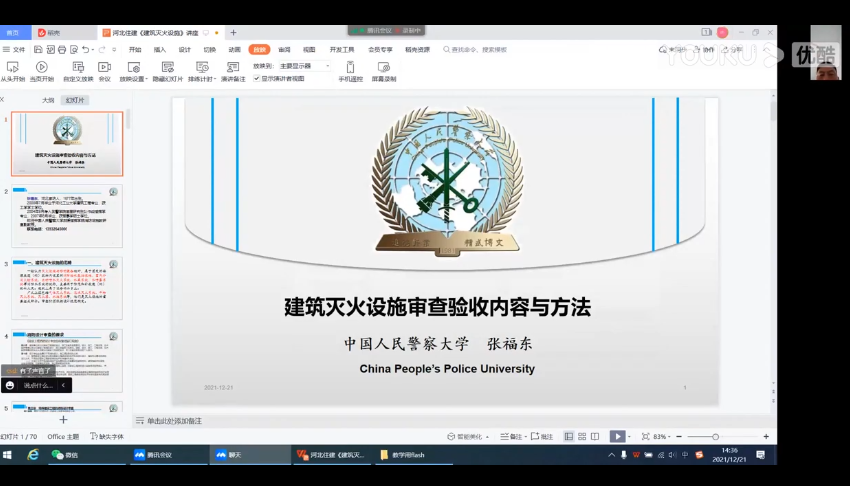The height and width of the screenshot is (486, 850).
Task: Click the Export to PDF icon beside Save
Action: (50, 49)
